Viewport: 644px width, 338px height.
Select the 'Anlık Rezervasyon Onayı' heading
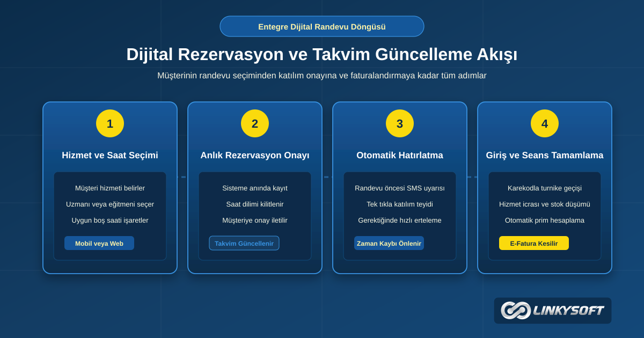[255, 155]
